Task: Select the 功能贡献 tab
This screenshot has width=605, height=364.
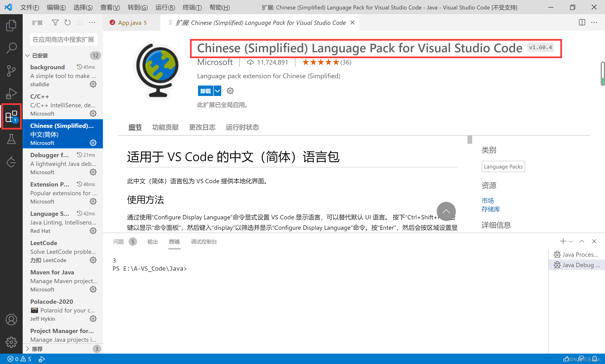Action: click(x=165, y=127)
